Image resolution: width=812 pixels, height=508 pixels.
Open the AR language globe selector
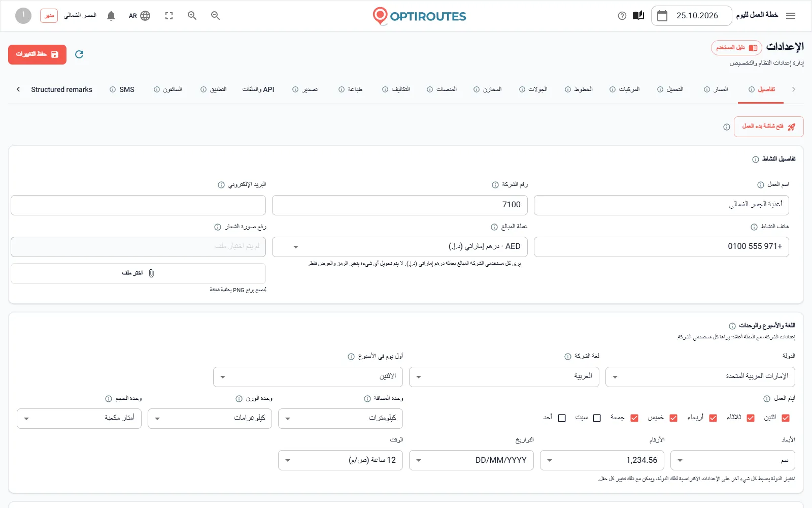point(140,16)
